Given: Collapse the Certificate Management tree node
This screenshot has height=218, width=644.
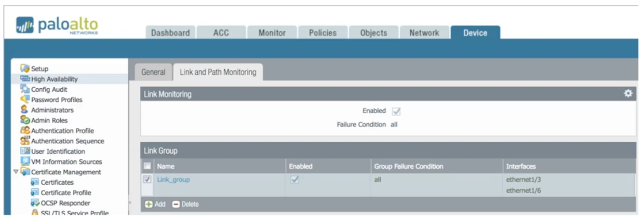Looking at the screenshot, I should pyautogui.click(x=16, y=172).
